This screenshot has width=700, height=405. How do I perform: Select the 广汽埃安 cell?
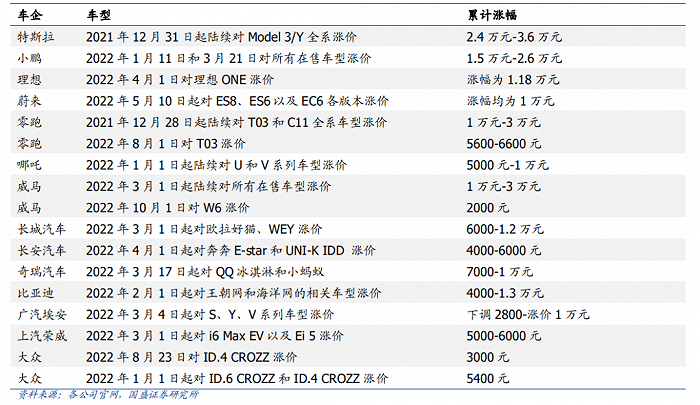(x=42, y=315)
